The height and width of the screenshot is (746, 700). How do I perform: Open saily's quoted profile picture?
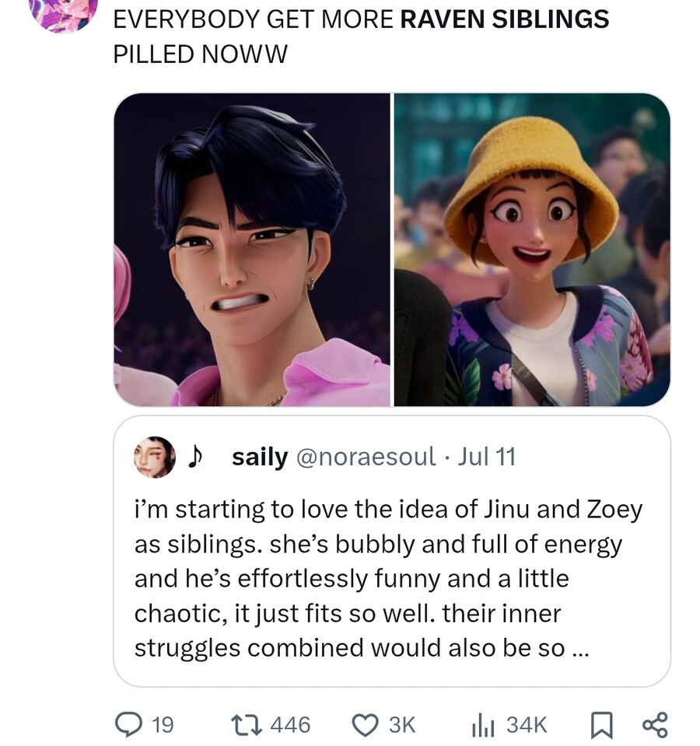pos(155,457)
